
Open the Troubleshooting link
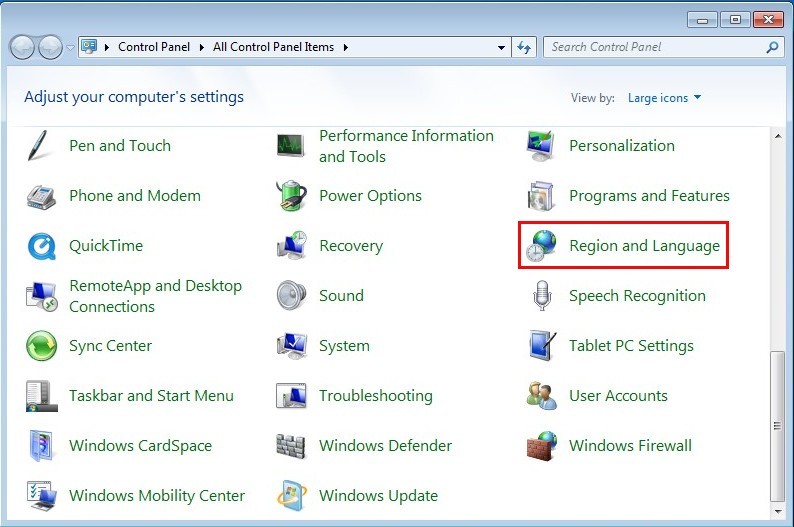coord(375,396)
